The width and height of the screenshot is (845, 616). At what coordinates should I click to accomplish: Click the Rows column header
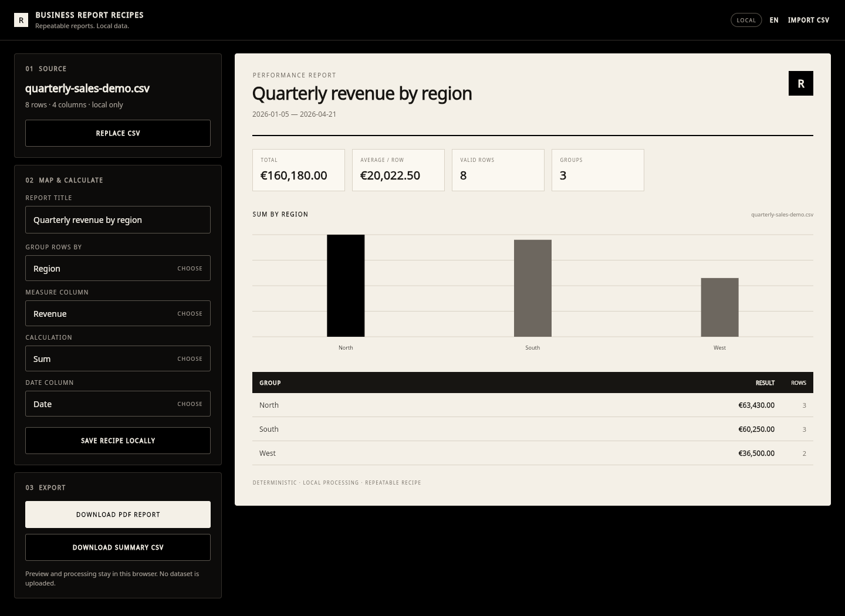tap(799, 383)
